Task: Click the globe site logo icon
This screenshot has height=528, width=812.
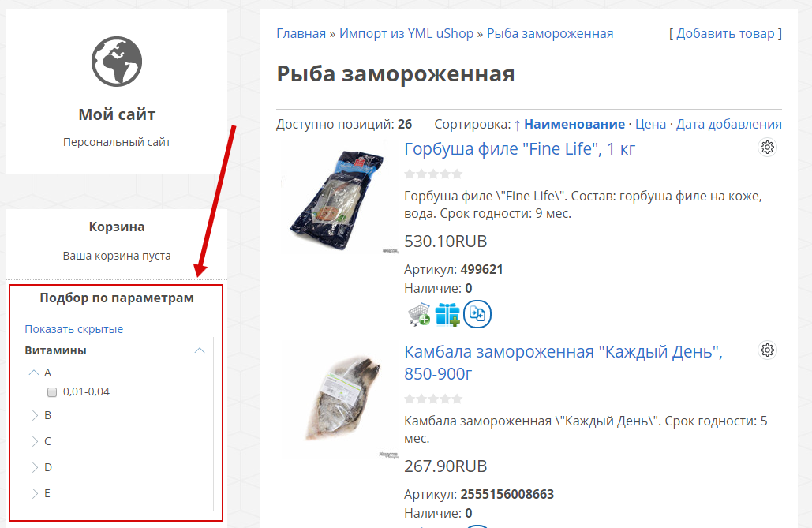Action: click(x=117, y=61)
